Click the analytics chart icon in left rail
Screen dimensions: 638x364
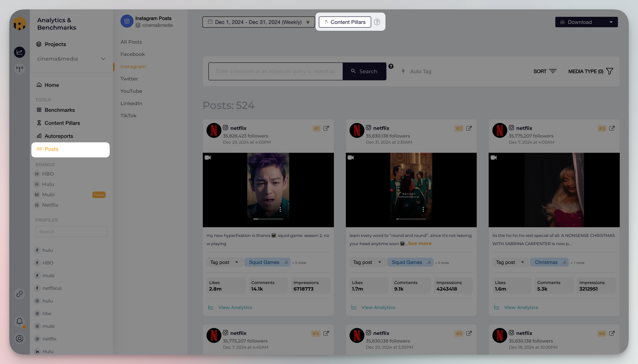tap(19, 52)
